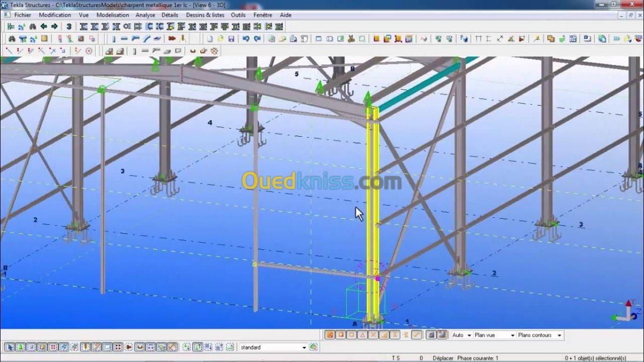Click the open folder icon

point(220,39)
